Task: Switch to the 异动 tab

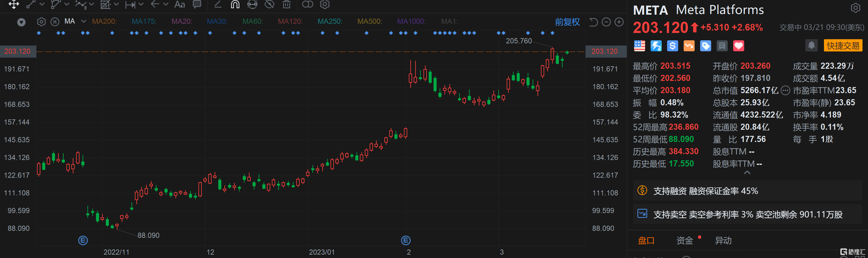Action: coord(723,241)
